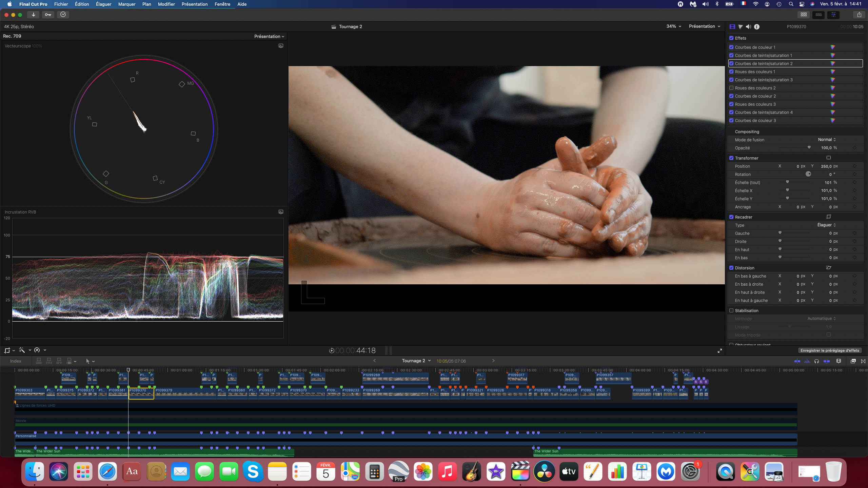
Task: Adjust the Opacité slider handle
Action: click(x=809, y=147)
